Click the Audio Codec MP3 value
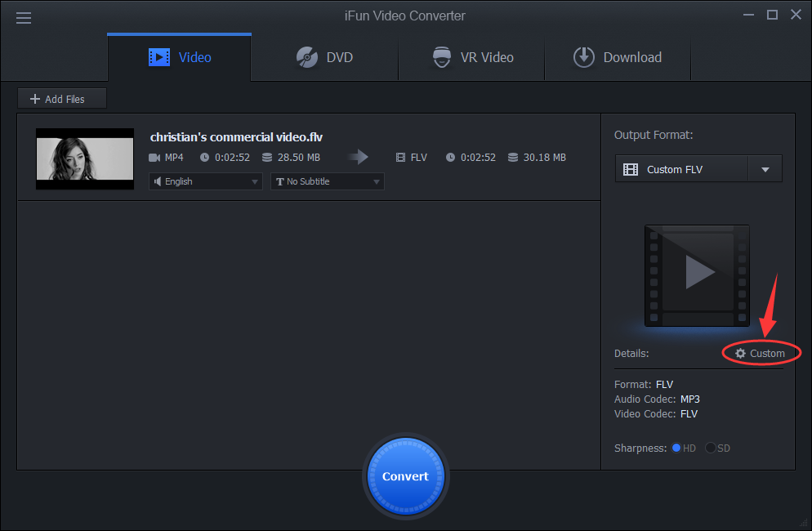 coord(689,399)
